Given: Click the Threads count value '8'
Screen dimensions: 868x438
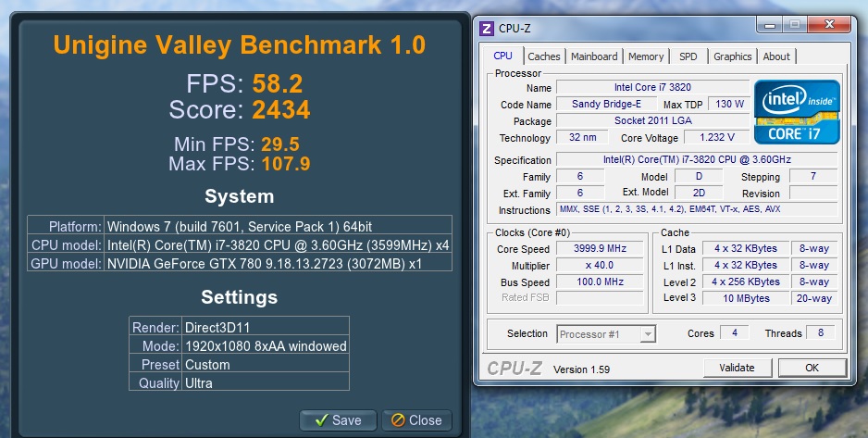Looking at the screenshot, I should click(x=821, y=332).
